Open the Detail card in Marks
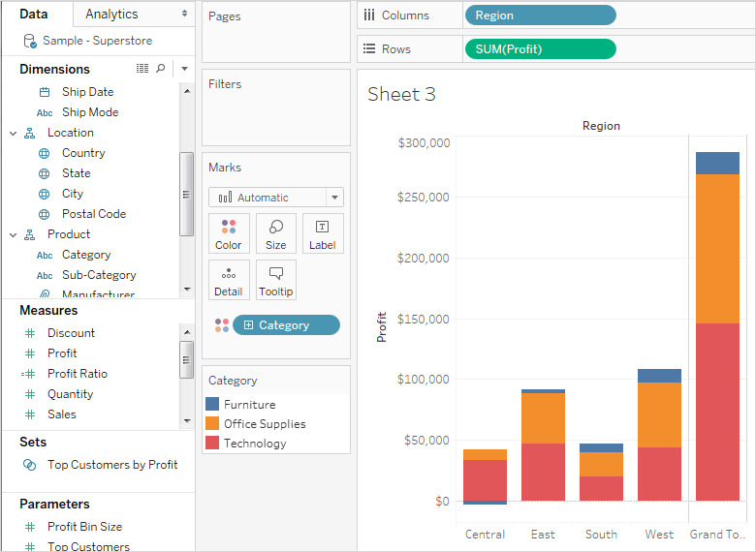756x552 pixels. pyautogui.click(x=229, y=280)
